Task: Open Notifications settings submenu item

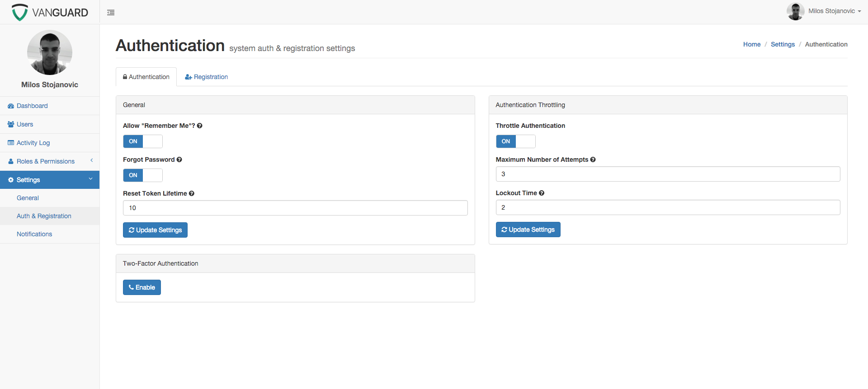Action: coord(50,234)
